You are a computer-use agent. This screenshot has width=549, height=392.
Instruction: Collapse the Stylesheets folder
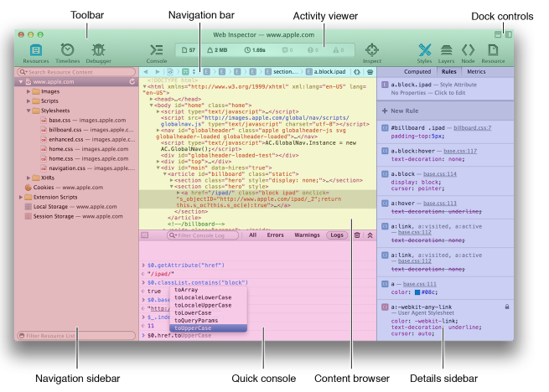pos(28,111)
